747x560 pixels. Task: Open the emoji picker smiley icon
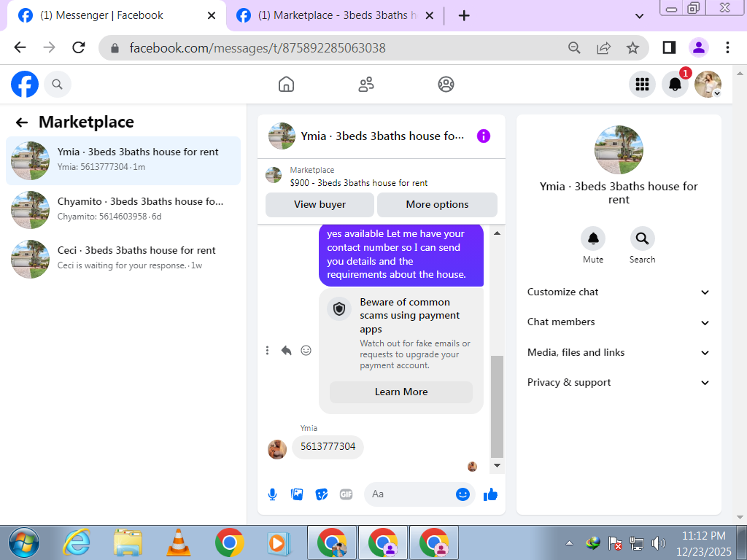pyautogui.click(x=462, y=494)
